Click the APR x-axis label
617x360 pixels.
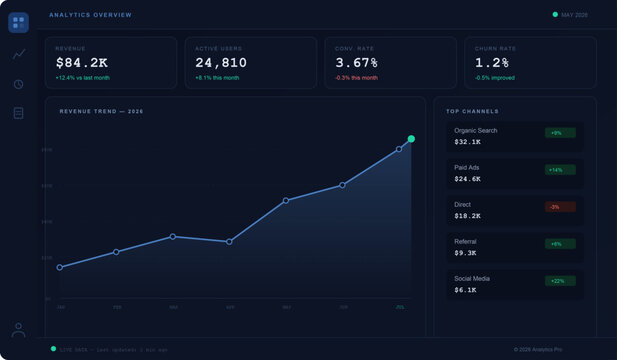click(x=230, y=307)
